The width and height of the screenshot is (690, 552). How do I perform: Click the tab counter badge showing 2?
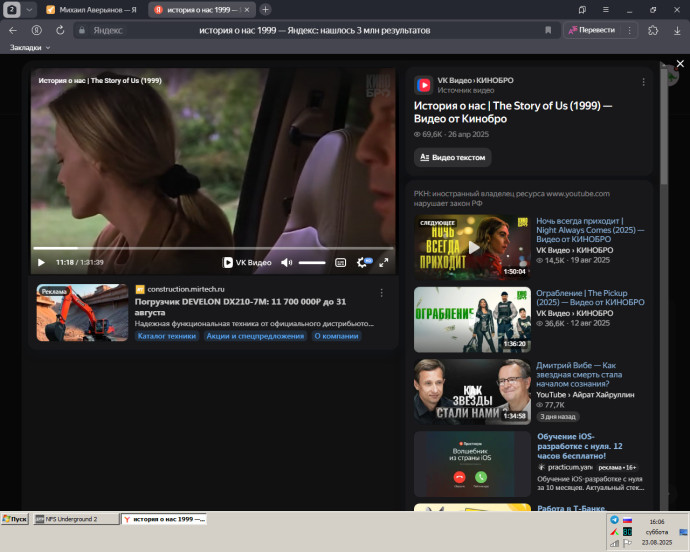(x=12, y=10)
